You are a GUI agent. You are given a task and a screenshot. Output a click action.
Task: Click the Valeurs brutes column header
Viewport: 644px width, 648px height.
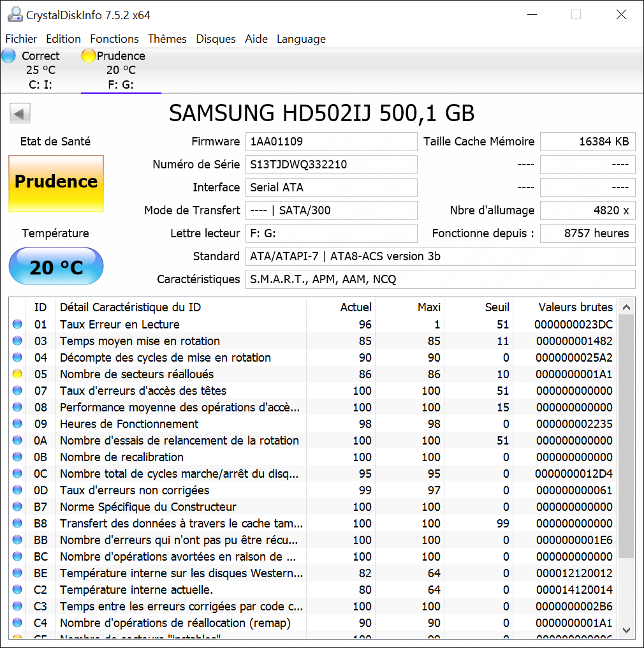pos(564,307)
